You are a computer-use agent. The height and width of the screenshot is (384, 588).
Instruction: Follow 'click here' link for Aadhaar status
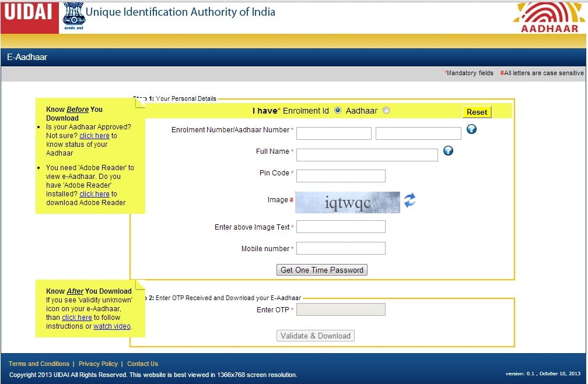94,136
